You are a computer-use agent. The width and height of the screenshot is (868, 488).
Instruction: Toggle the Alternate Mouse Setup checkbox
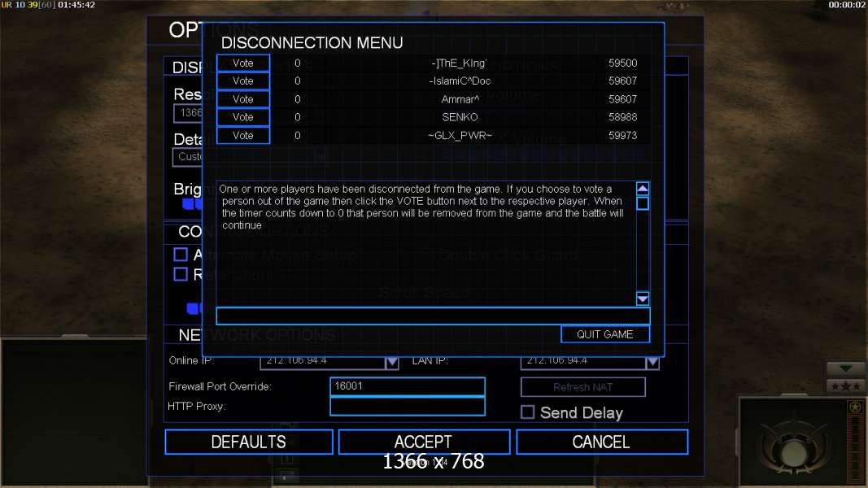pos(181,255)
